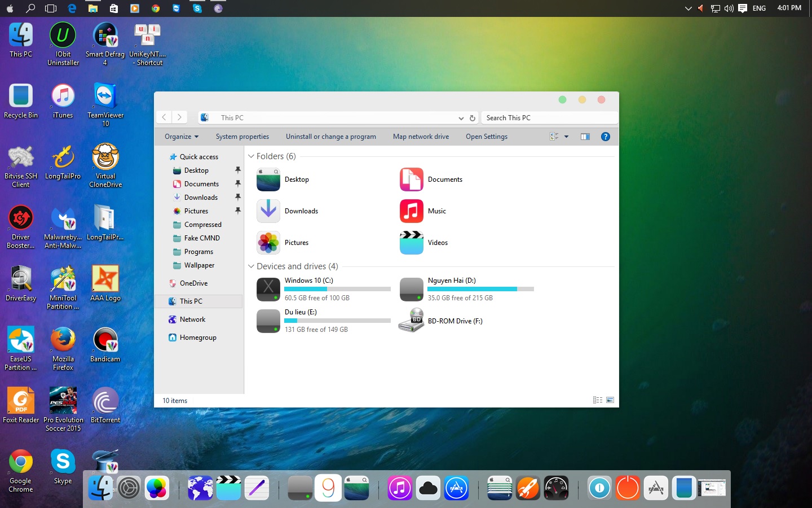The image size is (812, 508).
Task: Open the Music folder tile
Action: pyautogui.click(x=423, y=211)
